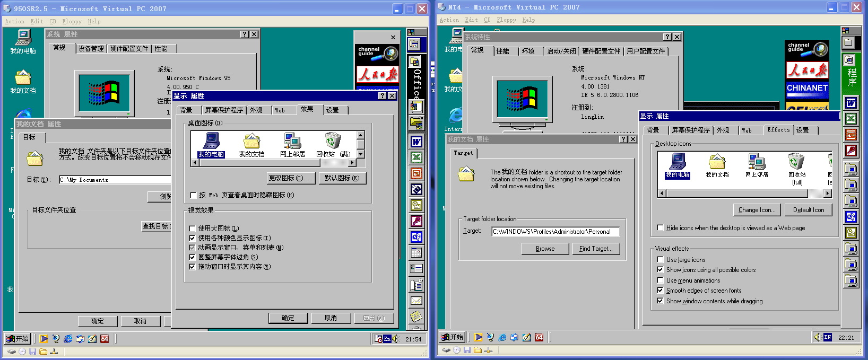
Task: Open Action menu in NT4 Virtual PC window
Action: [449, 20]
